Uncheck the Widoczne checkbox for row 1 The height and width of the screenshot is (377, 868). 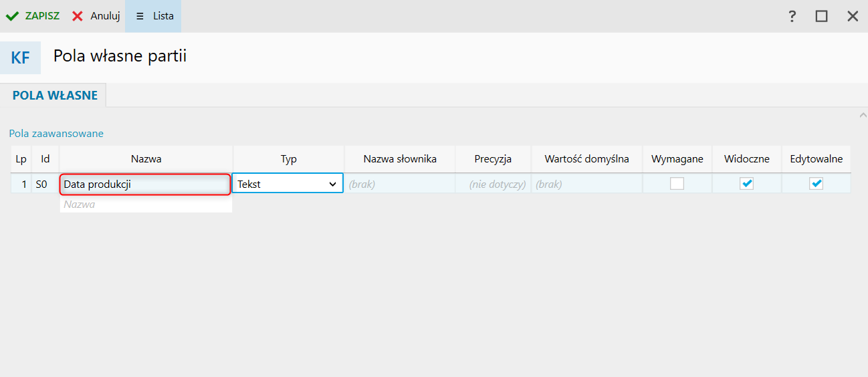pyautogui.click(x=746, y=184)
